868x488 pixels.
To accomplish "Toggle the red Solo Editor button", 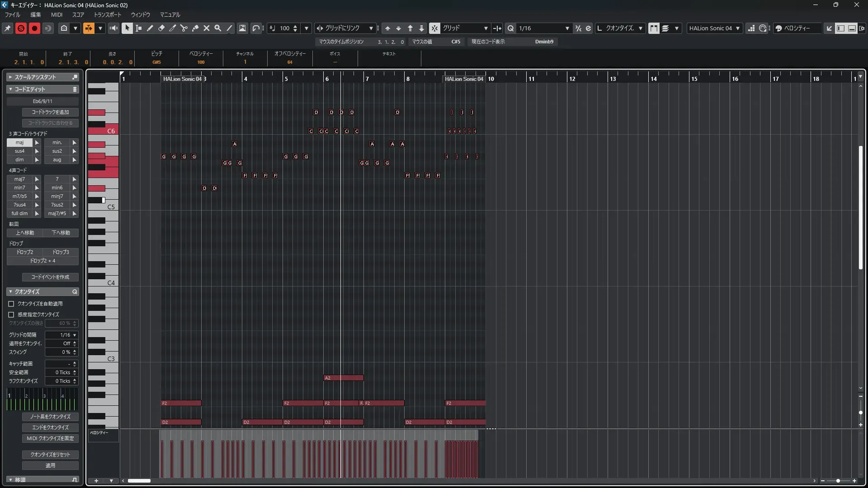I will [21, 28].
